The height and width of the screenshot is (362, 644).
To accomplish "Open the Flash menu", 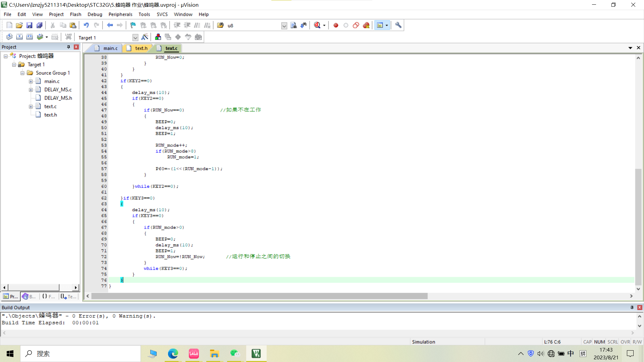I will 75,14.
